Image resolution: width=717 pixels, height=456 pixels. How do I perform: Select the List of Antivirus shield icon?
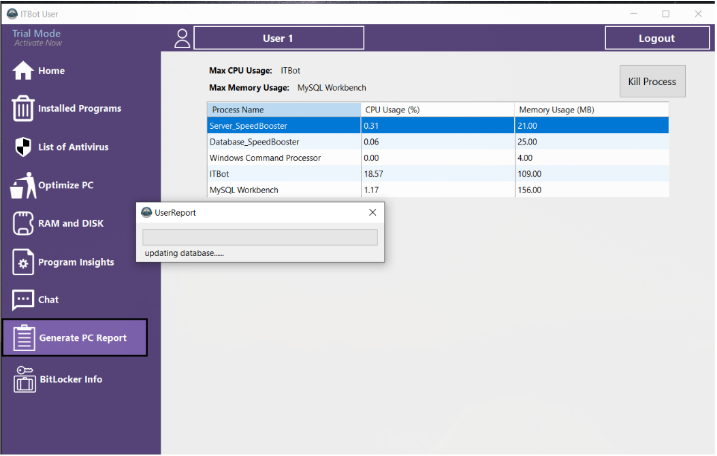coord(23,147)
